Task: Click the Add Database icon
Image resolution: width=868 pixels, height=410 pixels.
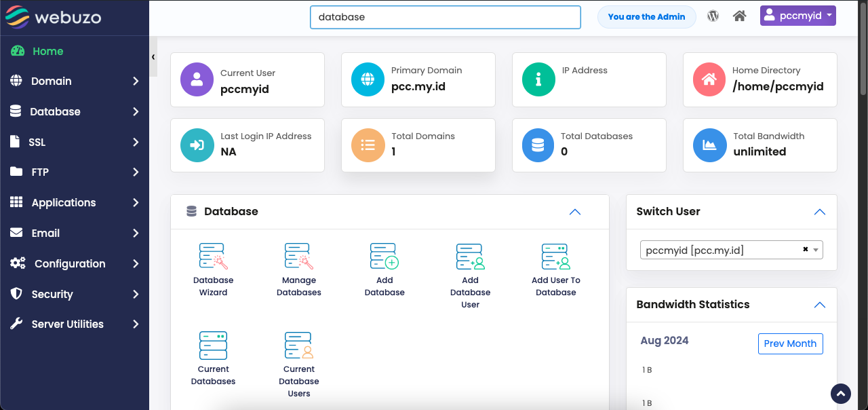Action: [384, 269]
